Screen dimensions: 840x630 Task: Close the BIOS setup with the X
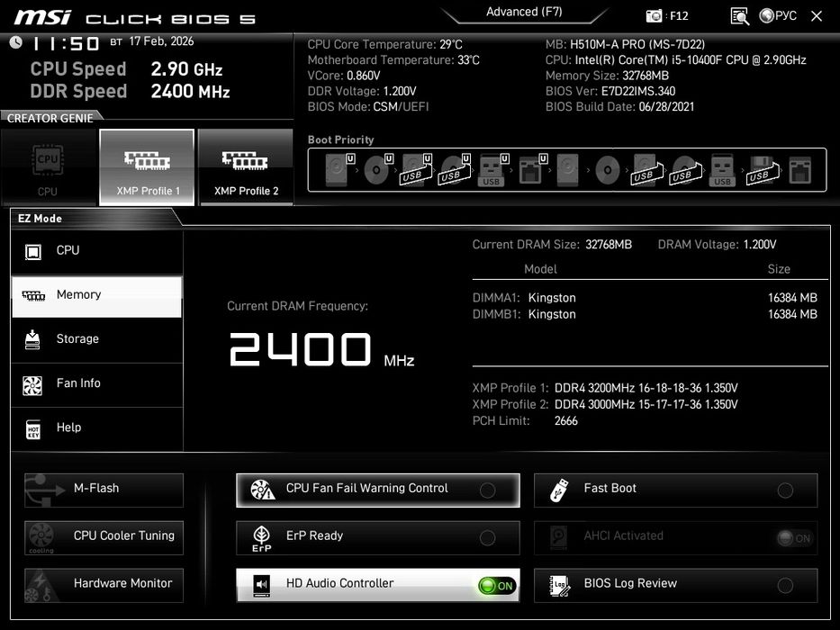(817, 16)
